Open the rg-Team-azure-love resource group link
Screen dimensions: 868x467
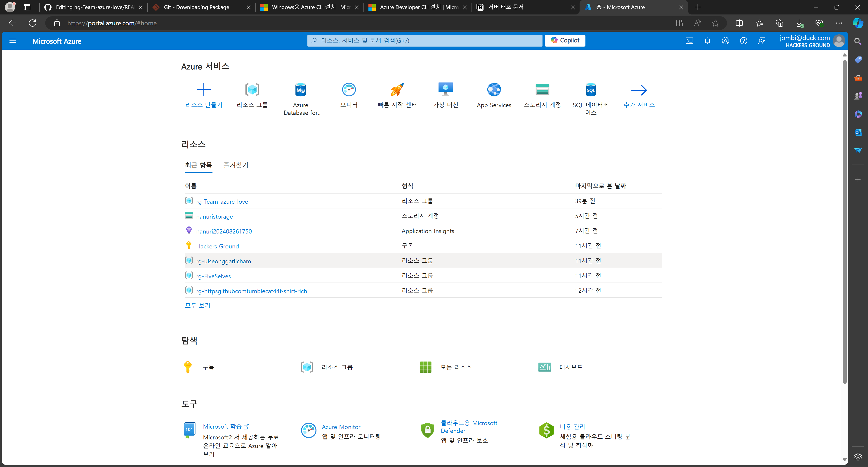(222, 201)
